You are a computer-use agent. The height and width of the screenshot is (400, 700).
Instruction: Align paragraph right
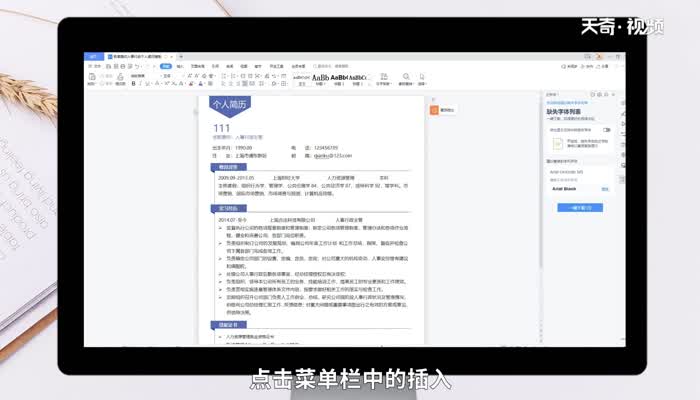click(x=238, y=83)
